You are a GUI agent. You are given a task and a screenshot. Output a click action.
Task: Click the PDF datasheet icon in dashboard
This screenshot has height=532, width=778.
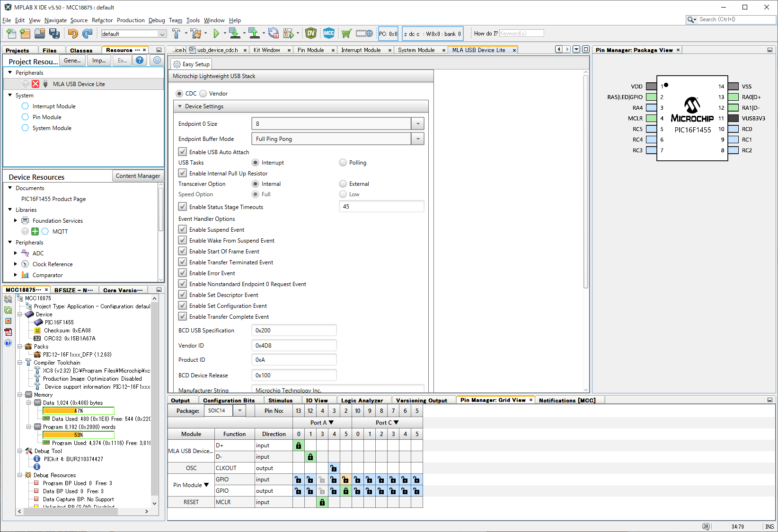pos(8,332)
